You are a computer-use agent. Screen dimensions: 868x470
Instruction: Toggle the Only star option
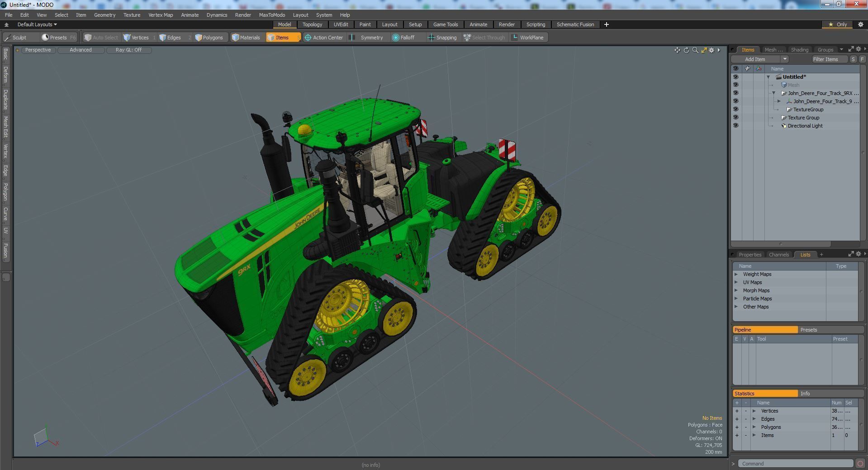click(x=838, y=24)
